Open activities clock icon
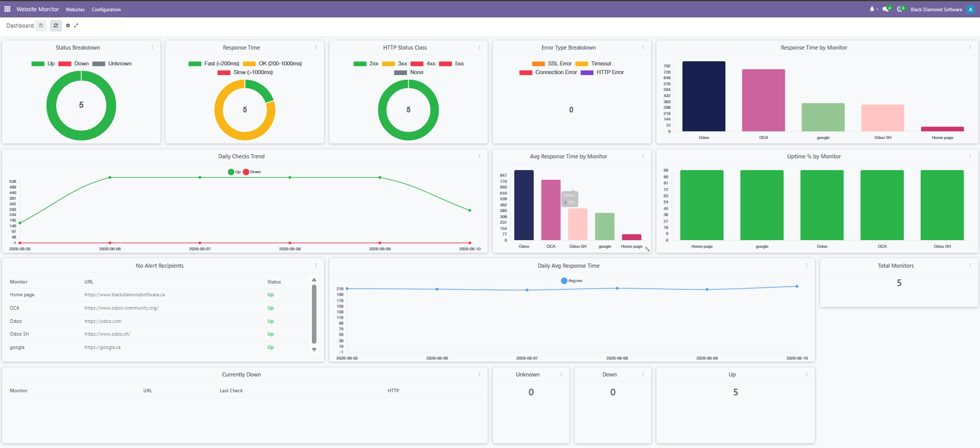 pos(901,9)
